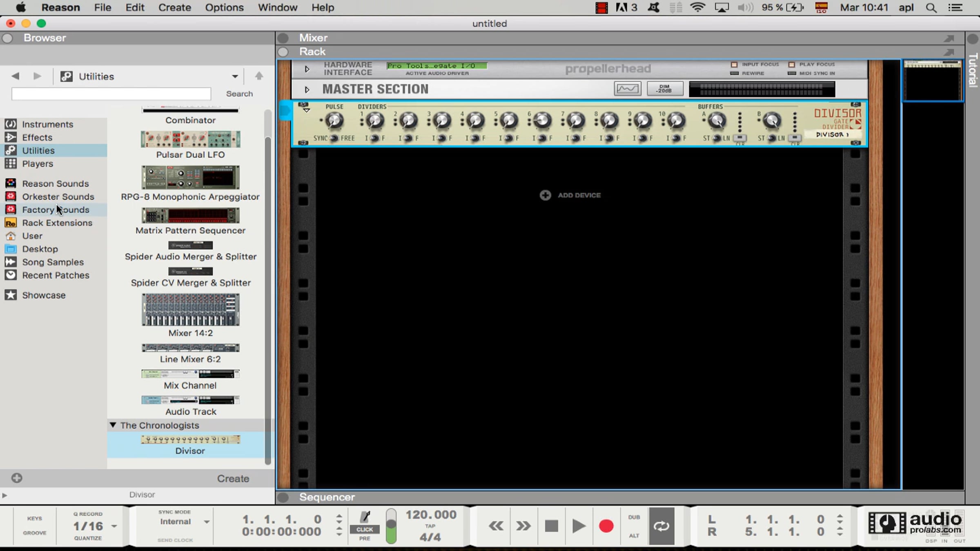Open the Options menu
Viewport: 980px width, 551px height.
224,7
